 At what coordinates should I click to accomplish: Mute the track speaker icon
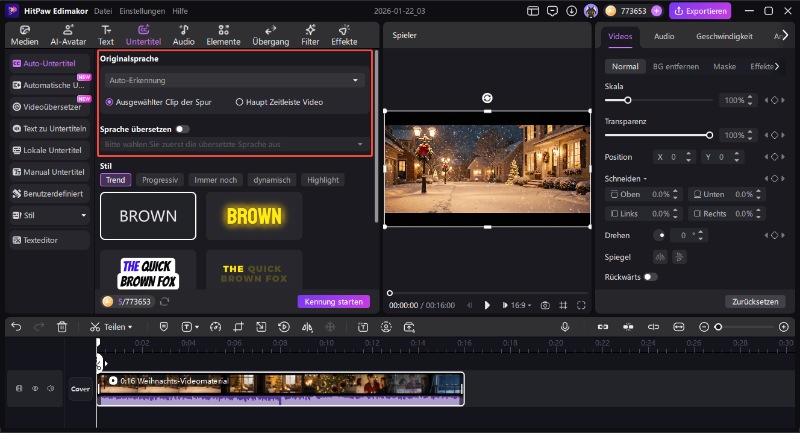51,389
